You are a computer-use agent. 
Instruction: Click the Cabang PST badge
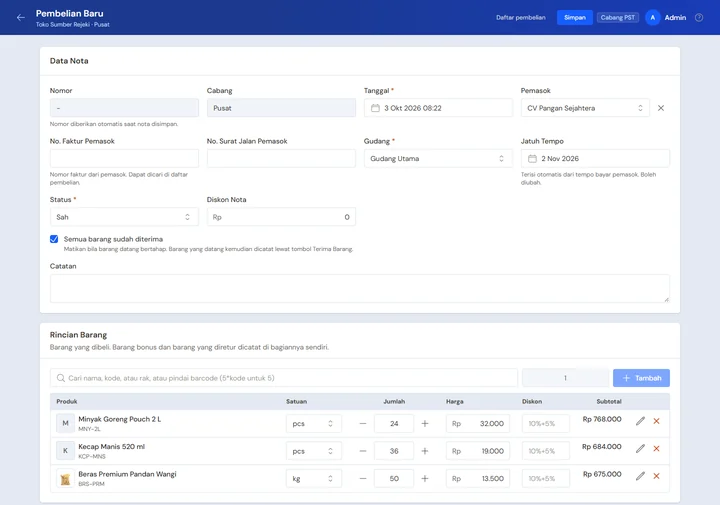point(618,17)
